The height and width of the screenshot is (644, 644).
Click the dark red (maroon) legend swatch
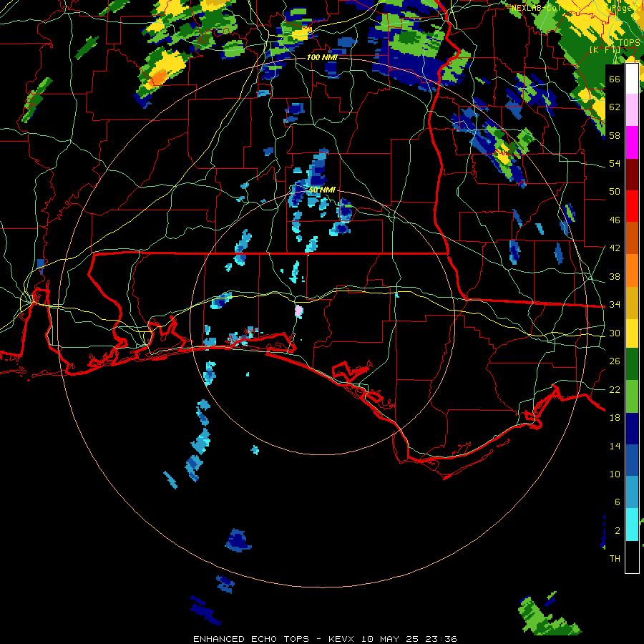(x=632, y=174)
